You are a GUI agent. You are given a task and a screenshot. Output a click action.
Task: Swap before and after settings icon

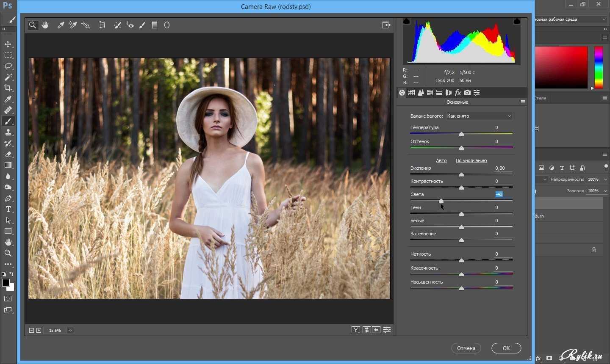coord(366,330)
